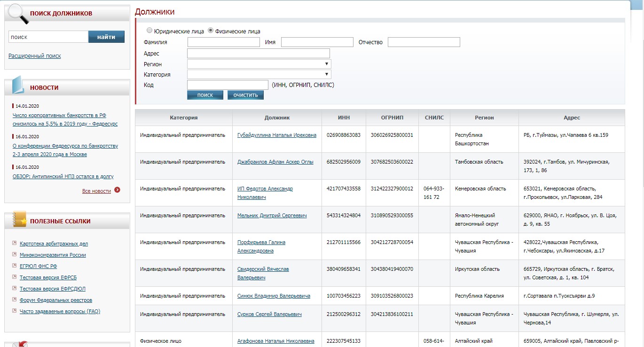Click the Физическое лицо category cell
The image size is (644, 347).
pos(161,341)
